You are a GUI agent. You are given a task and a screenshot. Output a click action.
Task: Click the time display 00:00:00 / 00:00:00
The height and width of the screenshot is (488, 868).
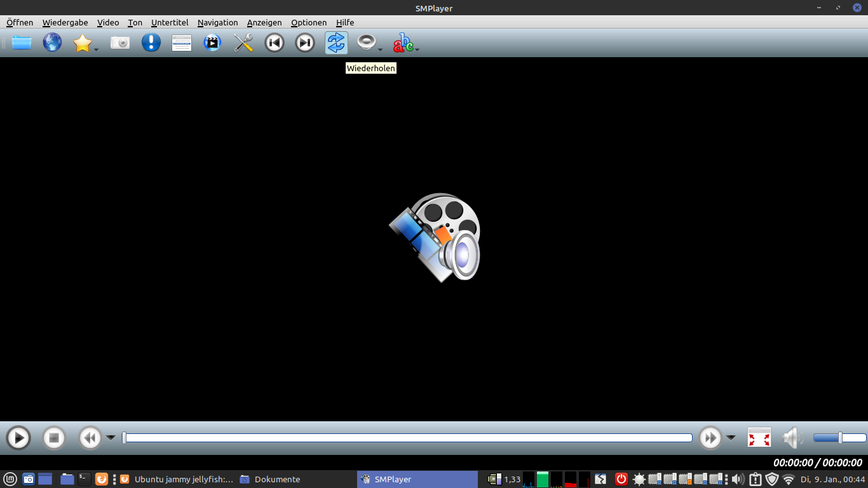coord(817,463)
